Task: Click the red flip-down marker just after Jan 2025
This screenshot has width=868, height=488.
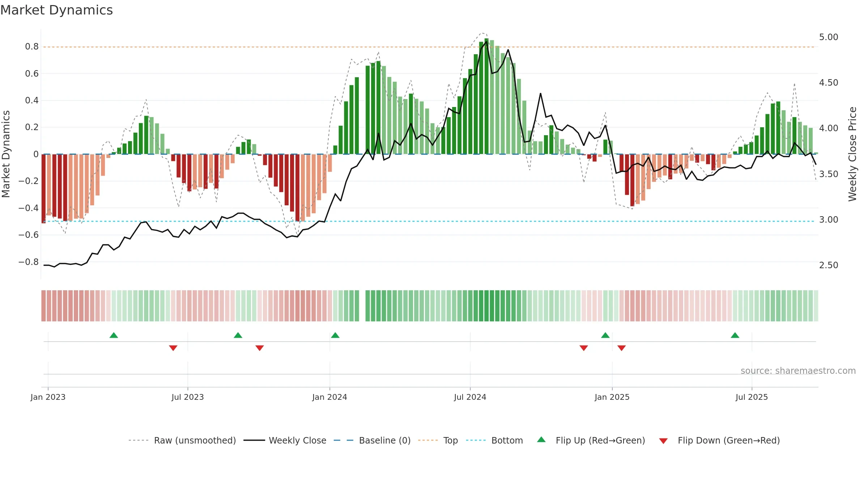Action: 621,348
